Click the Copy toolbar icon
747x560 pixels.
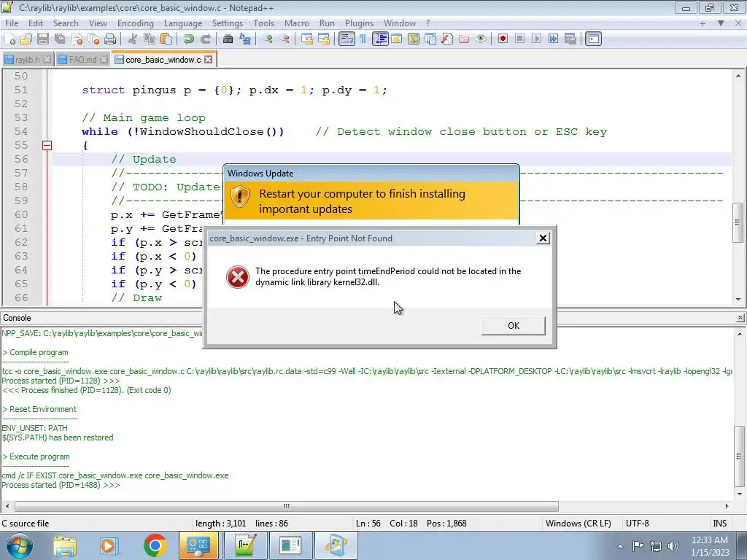coord(150,39)
